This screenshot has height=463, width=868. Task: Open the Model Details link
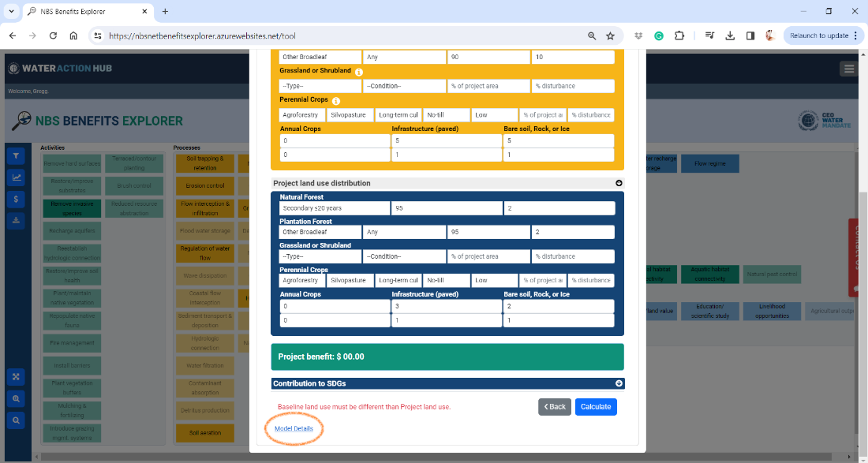(294, 429)
